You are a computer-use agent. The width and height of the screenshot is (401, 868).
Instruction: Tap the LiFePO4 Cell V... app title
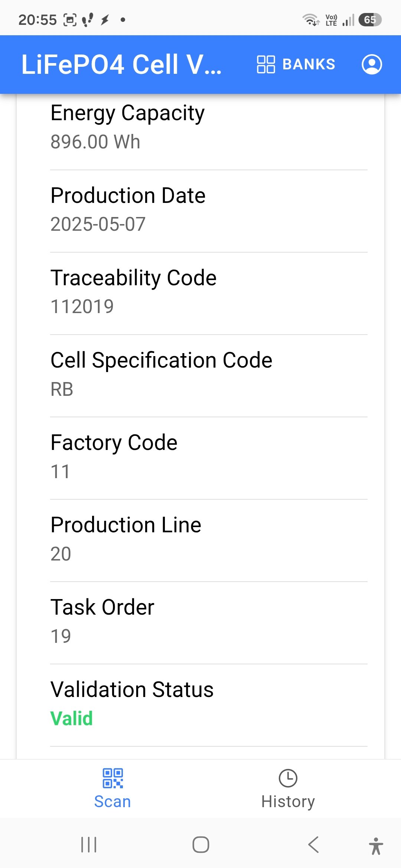tap(121, 64)
